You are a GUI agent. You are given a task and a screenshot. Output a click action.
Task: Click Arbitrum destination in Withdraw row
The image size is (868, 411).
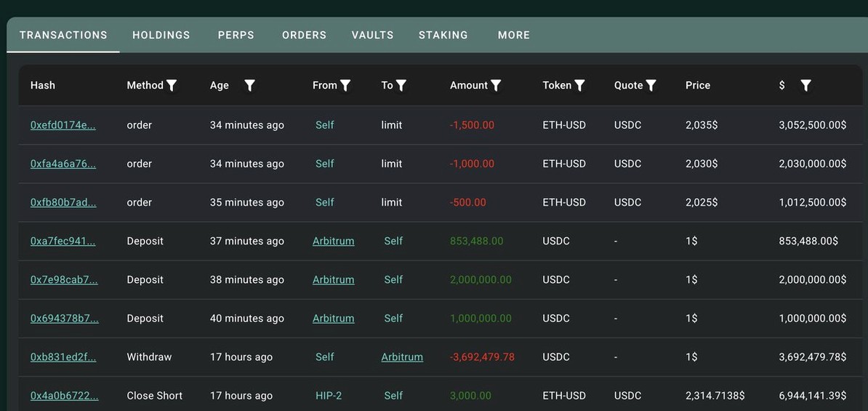click(402, 357)
